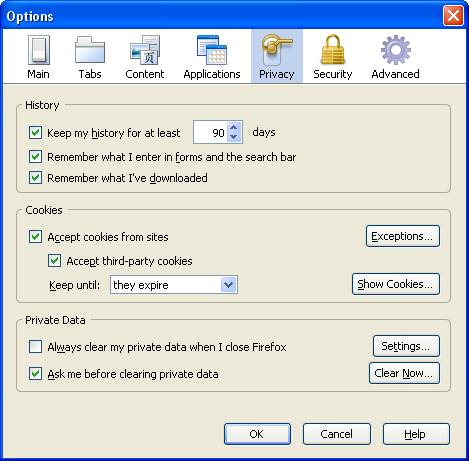Click the Show Cookies button

coord(396,284)
